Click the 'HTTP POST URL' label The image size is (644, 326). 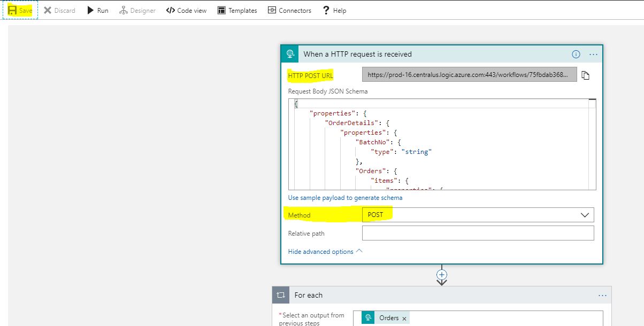[x=310, y=75]
